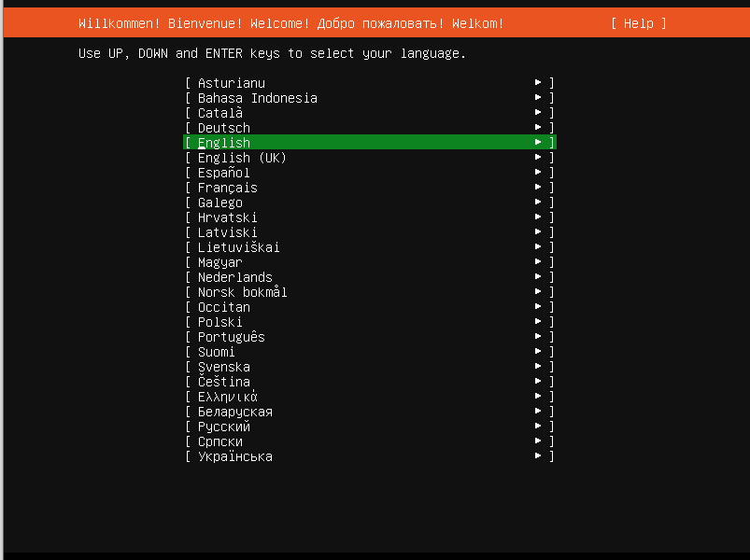Click the arrow icon for Lietuviškai
Viewport: 750px width, 560px height.
538,247
